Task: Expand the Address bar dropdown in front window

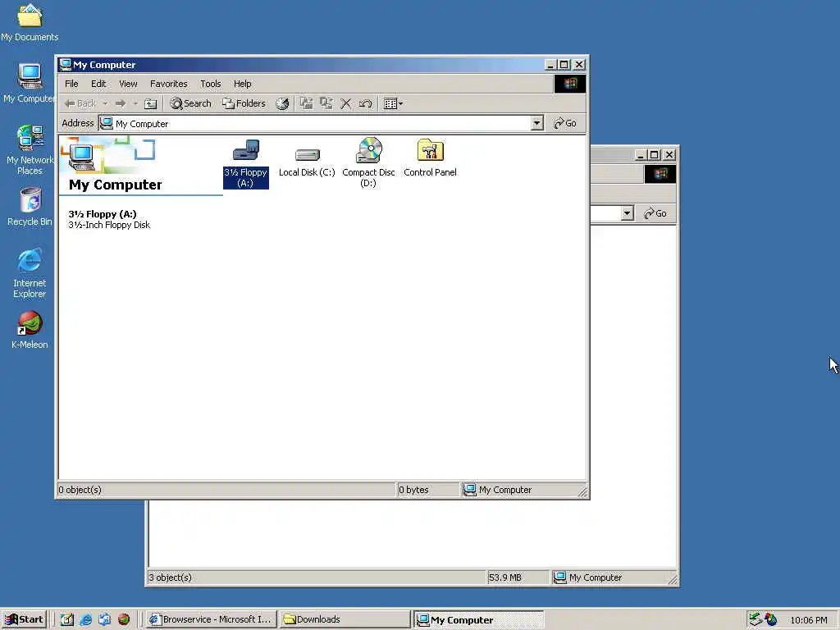Action: coord(536,124)
